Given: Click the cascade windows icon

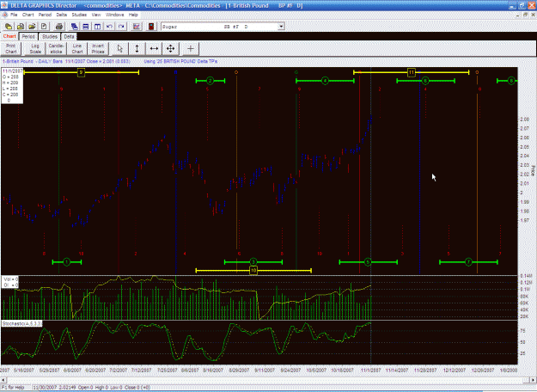Looking at the screenshot, I should (74, 27).
